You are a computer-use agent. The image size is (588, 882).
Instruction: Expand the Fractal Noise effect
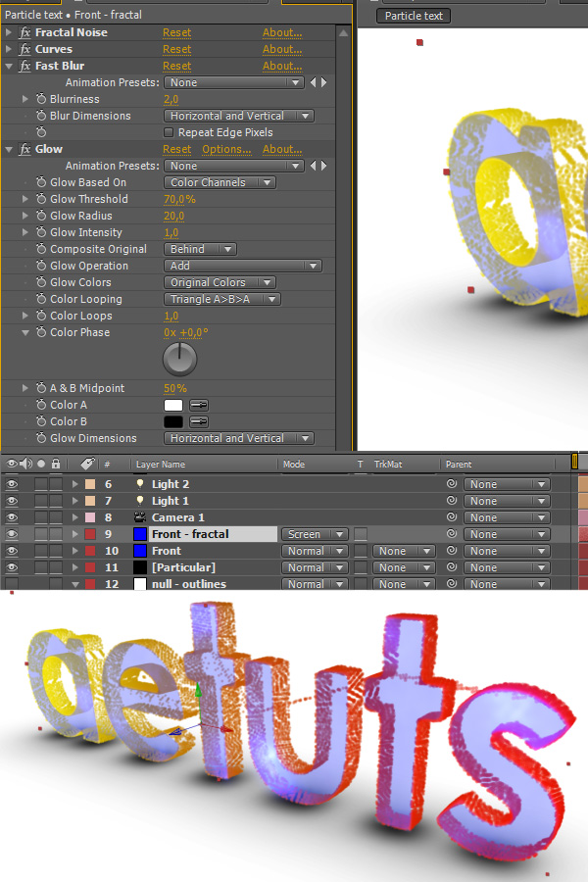(9, 32)
